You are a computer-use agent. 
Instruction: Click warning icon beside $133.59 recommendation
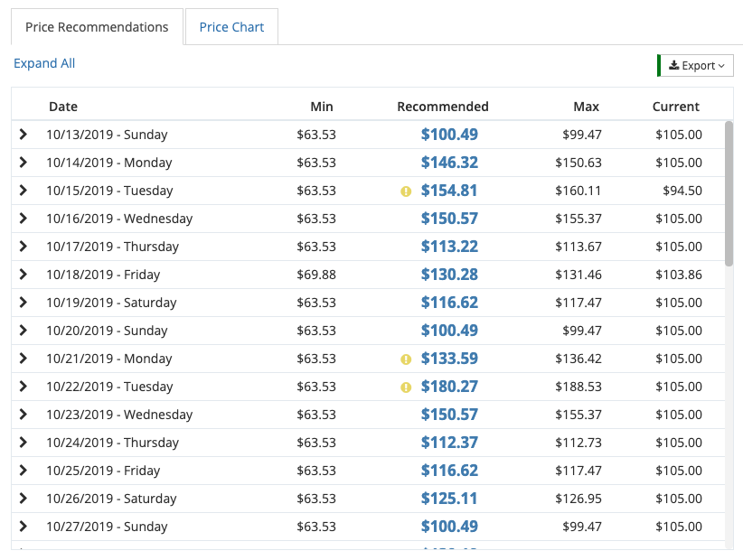[406, 359]
